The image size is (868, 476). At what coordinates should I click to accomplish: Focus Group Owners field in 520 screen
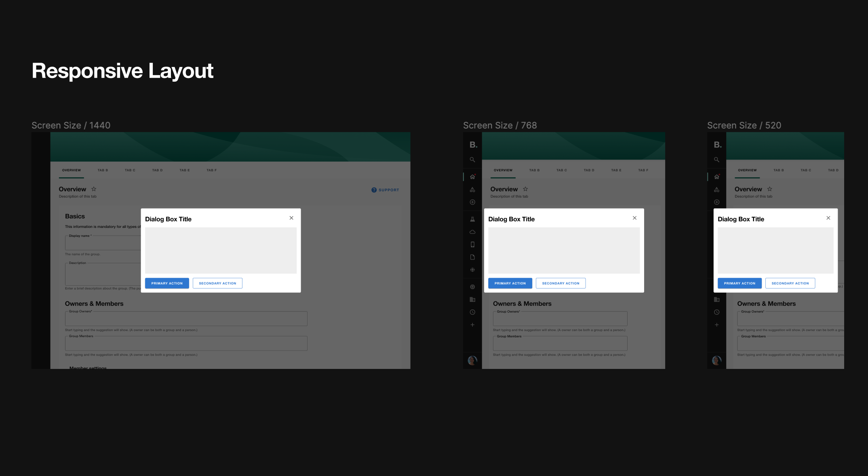point(790,318)
